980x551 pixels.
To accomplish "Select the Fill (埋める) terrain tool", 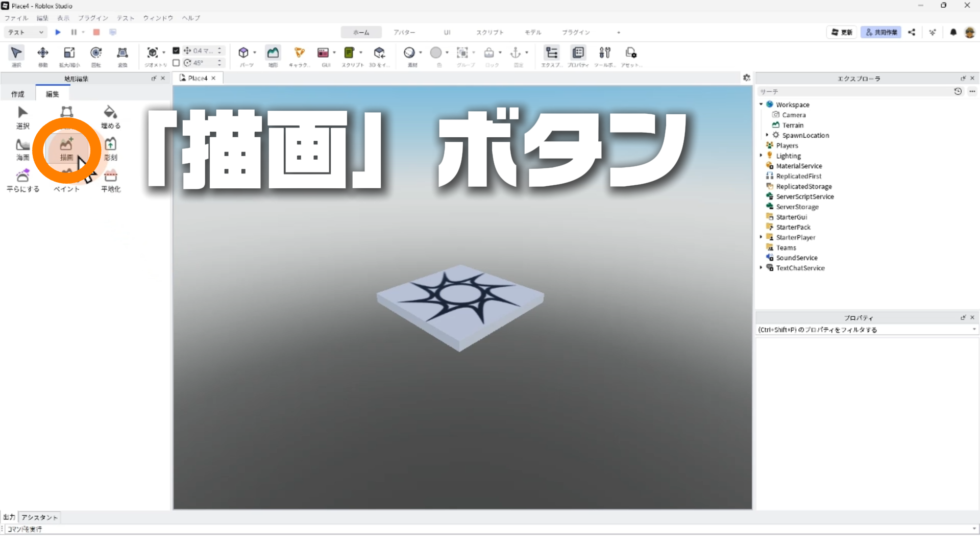I will (110, 117).
